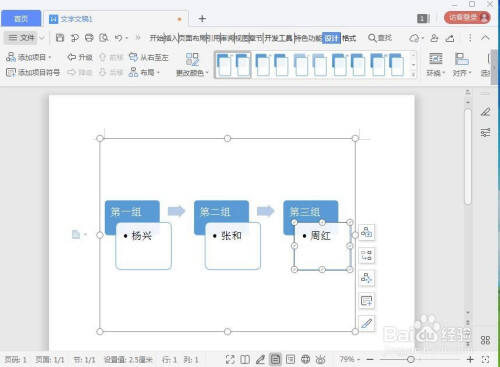Open the 添加项目 add item dropdown
Viewport: 500px width, 367px height.
tap(29, 57)
